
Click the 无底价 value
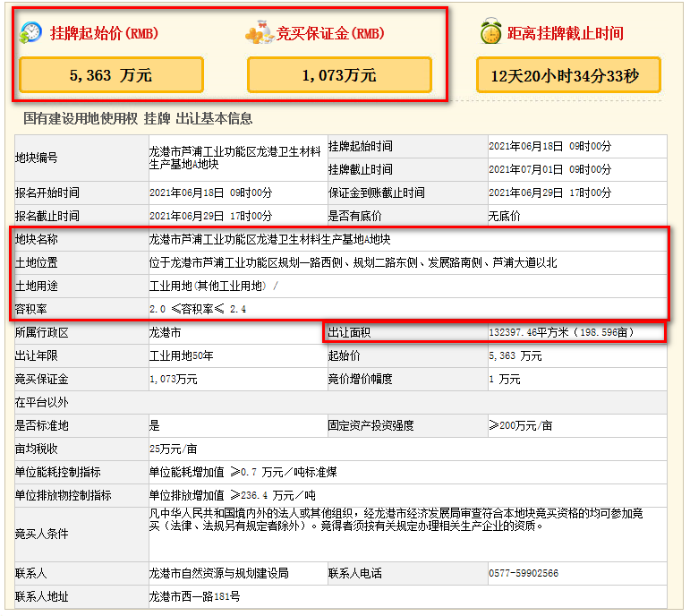pos(504,216)
